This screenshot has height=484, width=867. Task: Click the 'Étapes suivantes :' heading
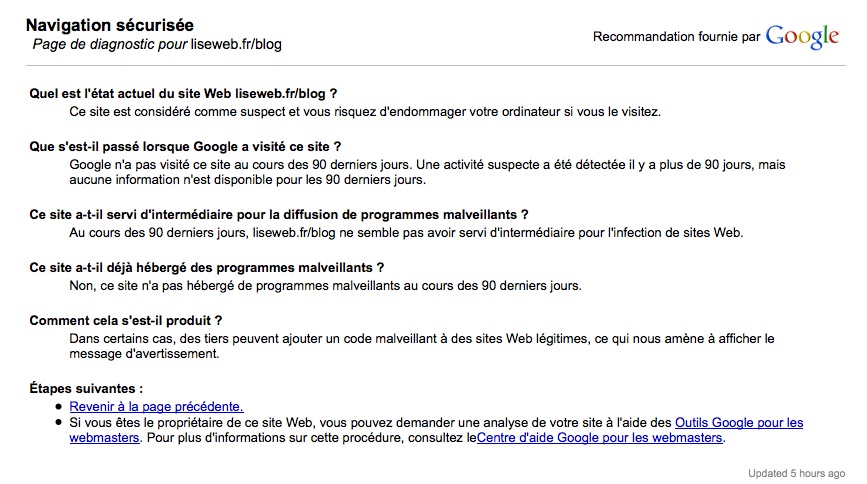click(x=86, y=388)
